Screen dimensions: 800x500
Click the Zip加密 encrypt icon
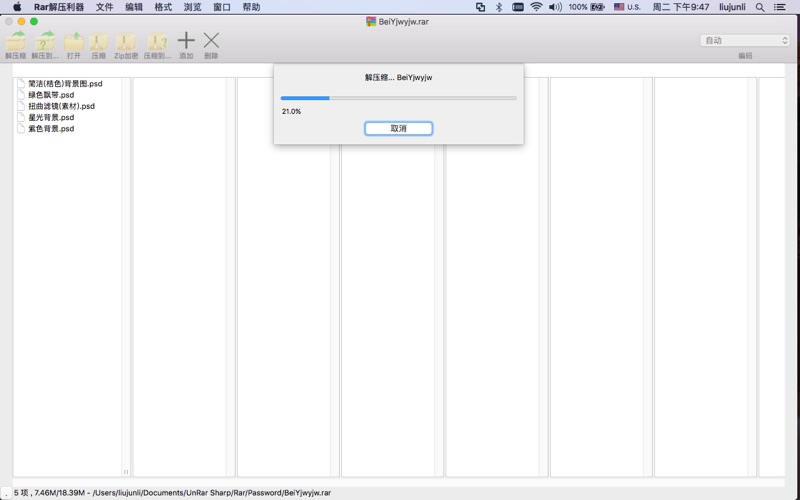pyautogui.click(x=126, y=42)
